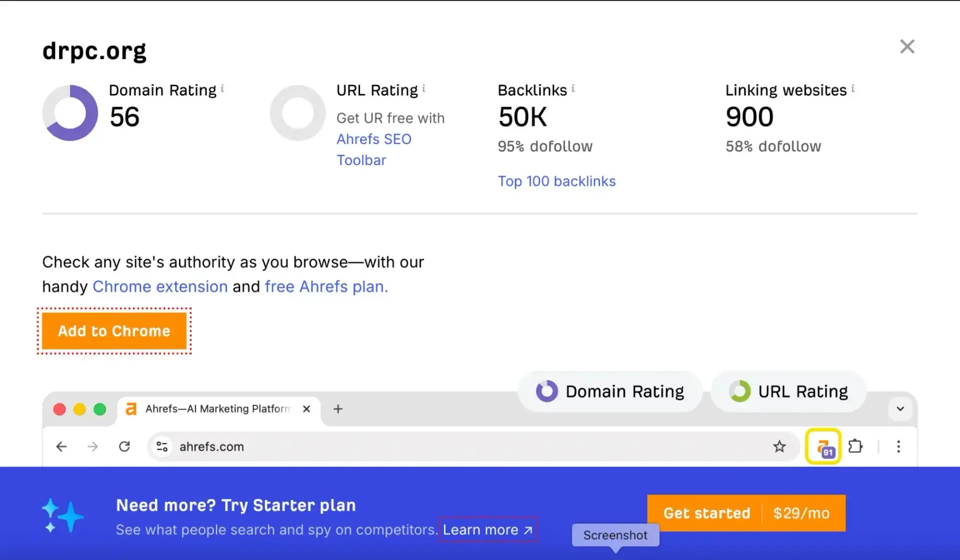The image size is (960, 560).
Task: Click the Ahrefs extension icon with 91 badge
Action: click(x=823, y=446)
